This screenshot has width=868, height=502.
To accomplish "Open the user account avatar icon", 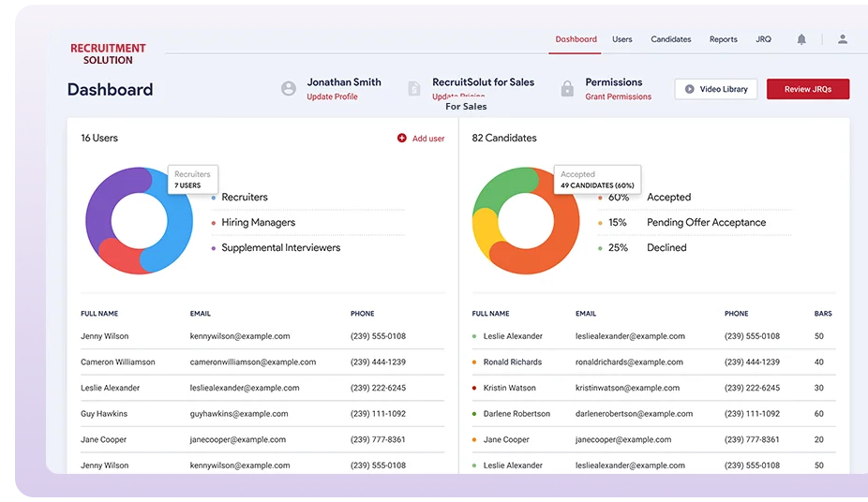I will [843, 39].
